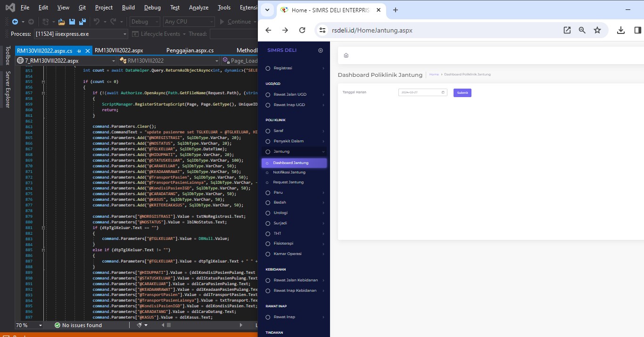
Task: Click the Visual Studio logo icon
Action: pyautogui.click(x=10, y=8)
